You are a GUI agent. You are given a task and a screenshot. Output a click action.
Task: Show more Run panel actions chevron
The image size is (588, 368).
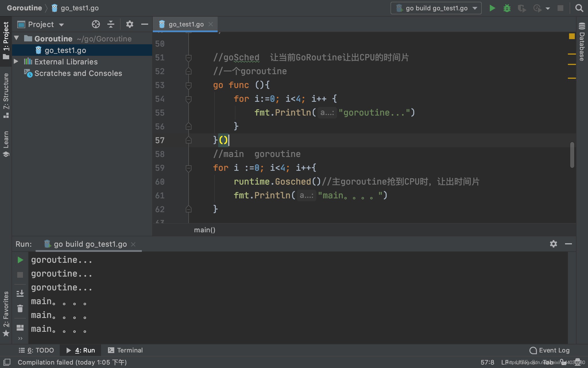[20, 338]
